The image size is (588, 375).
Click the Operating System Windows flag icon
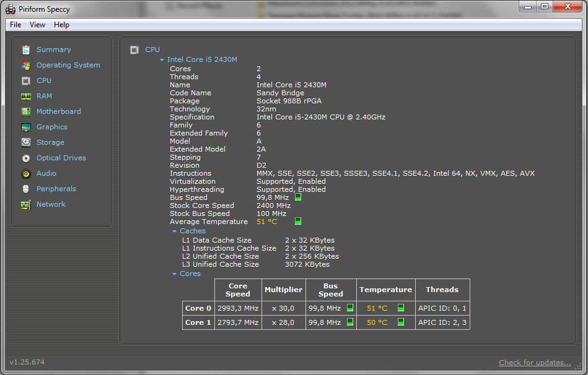click(x=26, y=65)
